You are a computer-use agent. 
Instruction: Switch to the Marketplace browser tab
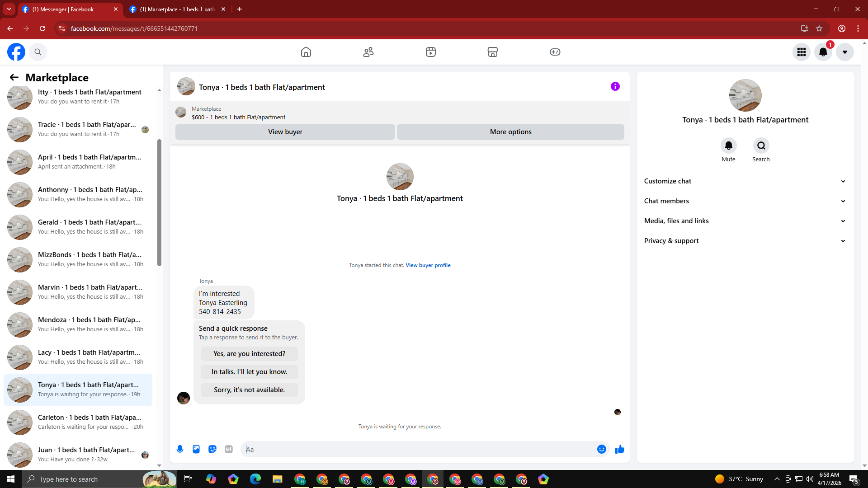click(176, 9)
